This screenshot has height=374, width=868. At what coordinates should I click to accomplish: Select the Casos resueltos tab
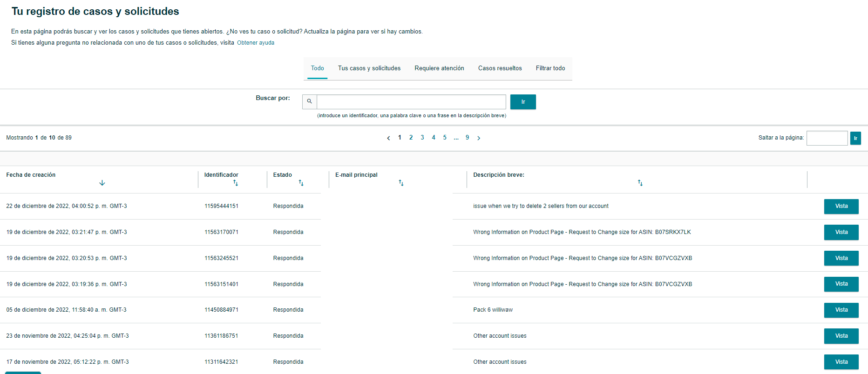500,68
